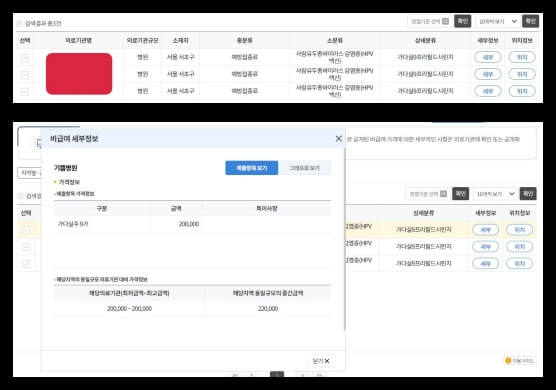The width and height of the screenshot is (556, 390).
Task: Click 세부 in the highlighted row, lower table
Action: coord(485,230)
